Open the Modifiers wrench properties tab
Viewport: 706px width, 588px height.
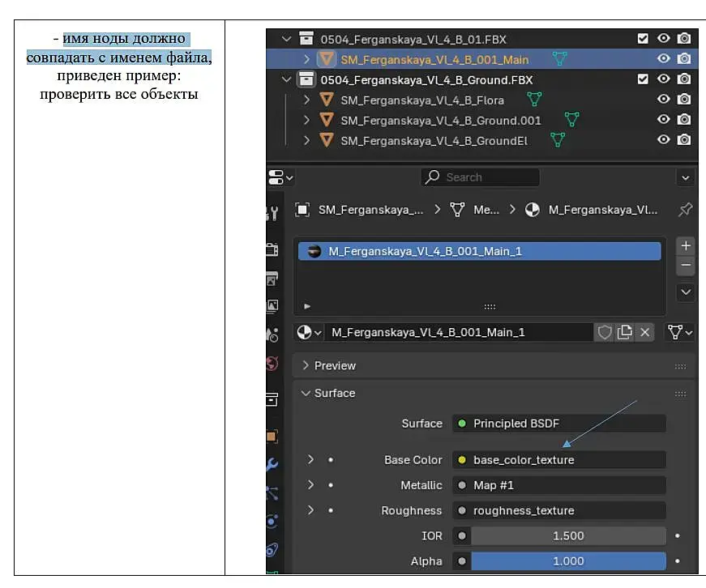[272, 465]
